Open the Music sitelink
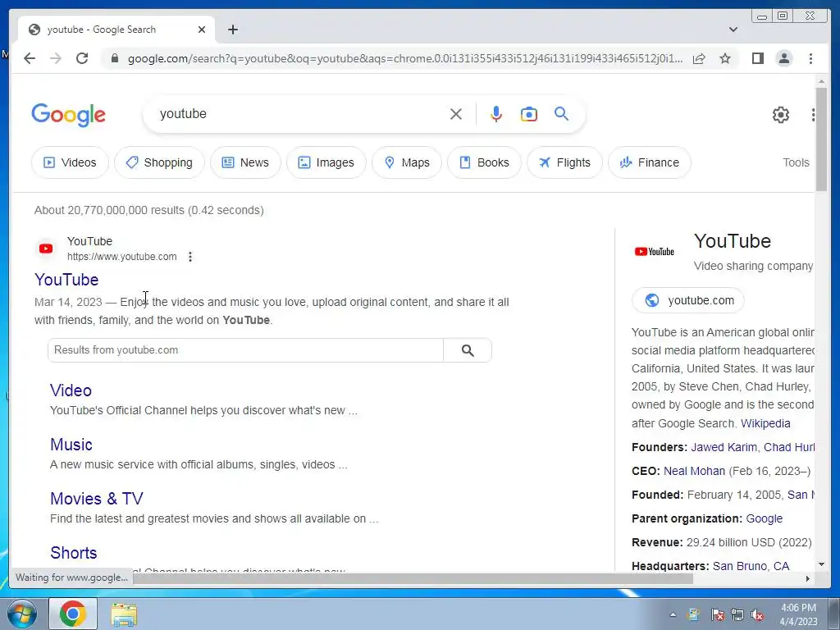 pyautogui.click(x=71, y=445)
